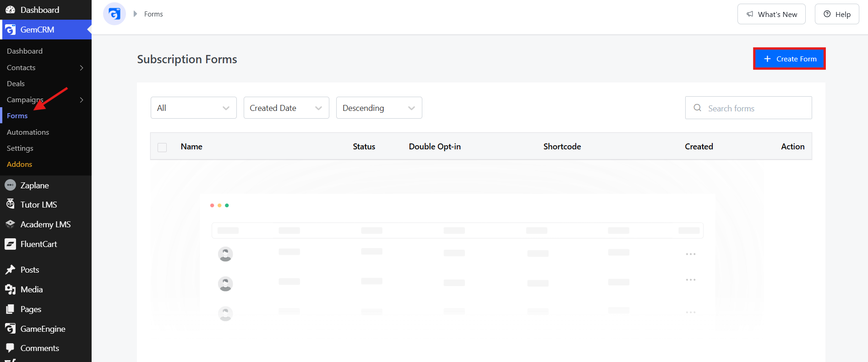Screen dimensions: 868x362
Task: Click the Academy LMS graduation icon
Action: click(10, 224)
